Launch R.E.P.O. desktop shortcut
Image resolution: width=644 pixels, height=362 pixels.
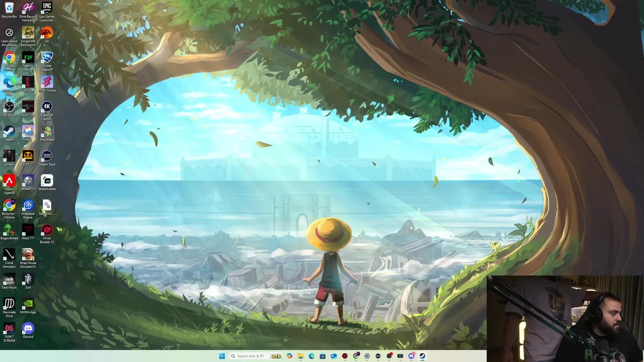pyautogui.click(x=28, y=158)
